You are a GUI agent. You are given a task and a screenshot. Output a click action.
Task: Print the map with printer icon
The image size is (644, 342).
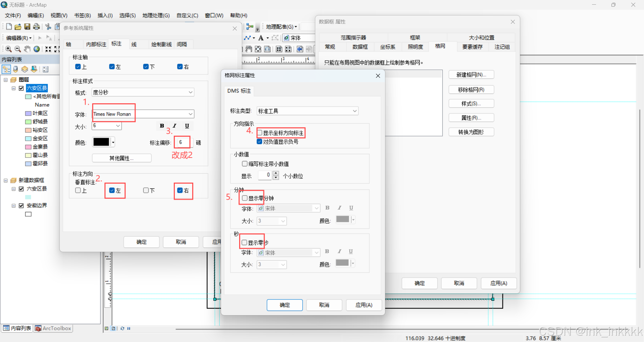tap(37, 26)
